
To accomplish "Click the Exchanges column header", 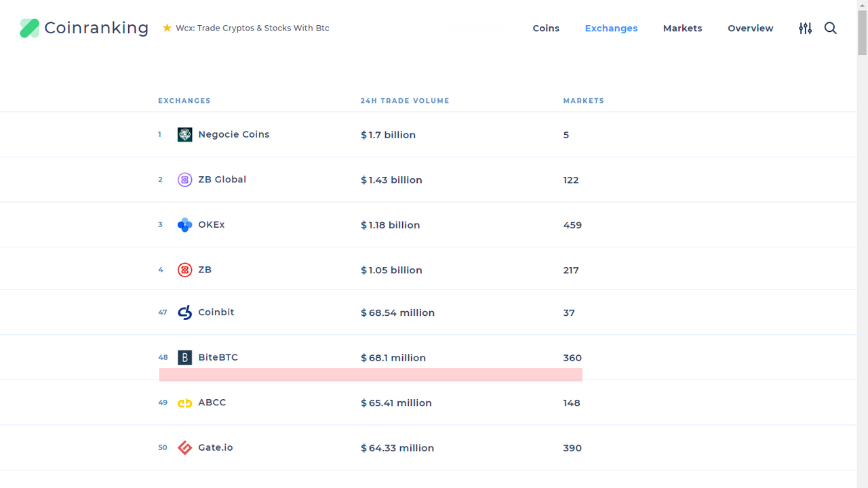I will [184, 101].
